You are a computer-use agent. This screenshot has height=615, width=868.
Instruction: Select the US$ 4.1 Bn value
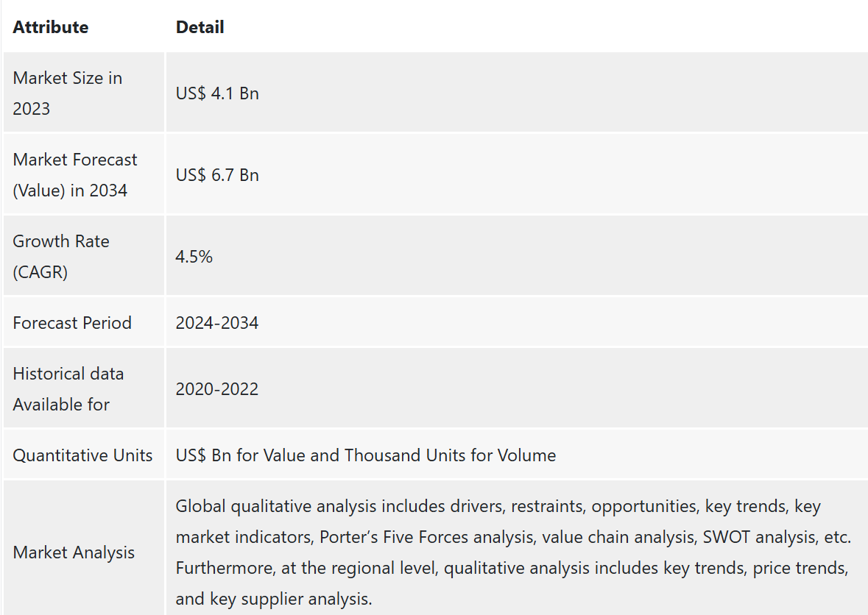[x=217, y=93]
